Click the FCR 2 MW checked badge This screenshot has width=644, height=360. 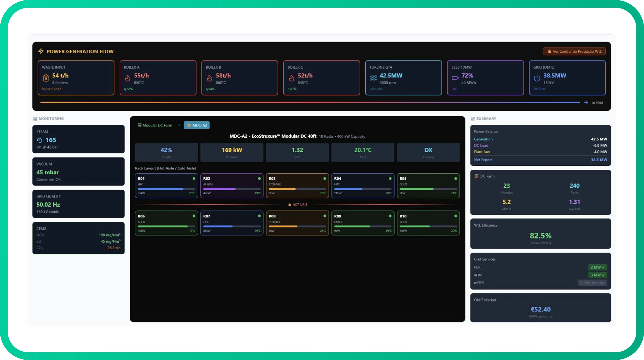click(x=597, y=267)
